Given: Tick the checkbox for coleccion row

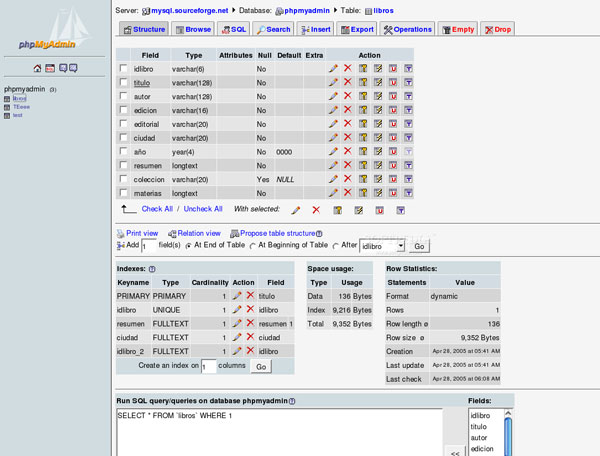Looking at the screenshot, I should 124,179.
